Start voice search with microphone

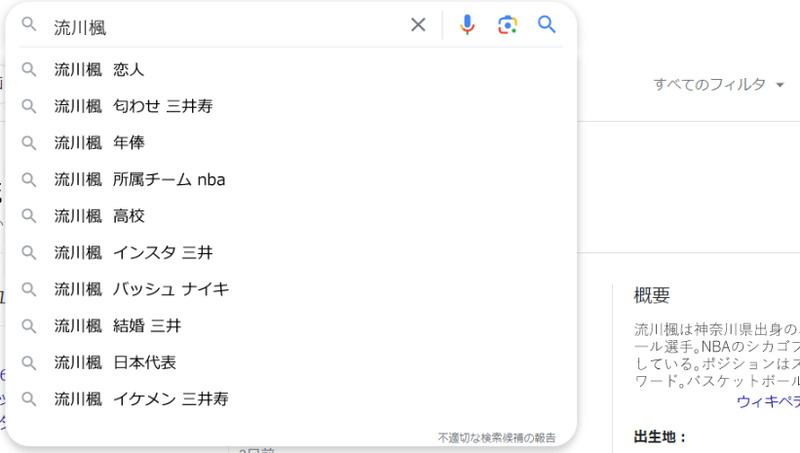pos(467,25)
